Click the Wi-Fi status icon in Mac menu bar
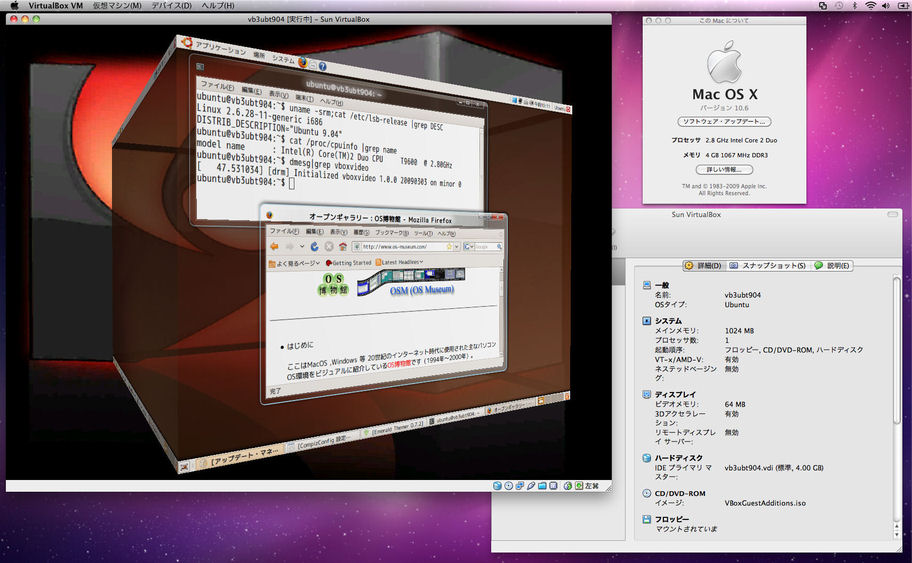 [871, 5]
